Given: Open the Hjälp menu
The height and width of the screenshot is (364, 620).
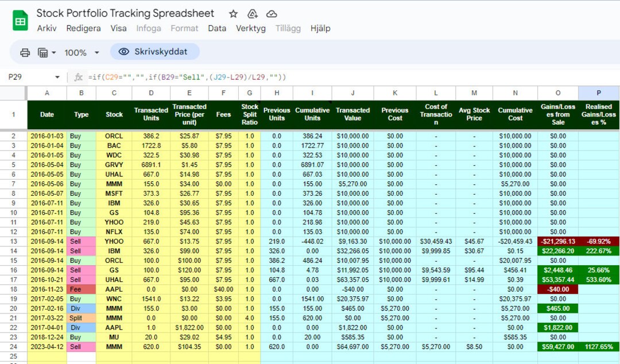Looking at the screenshot, I should pyautogui.click(x=320, y=28).
